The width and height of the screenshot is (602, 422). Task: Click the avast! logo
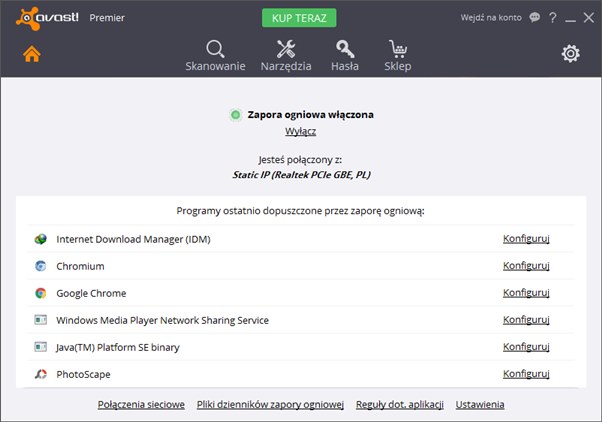47,18
